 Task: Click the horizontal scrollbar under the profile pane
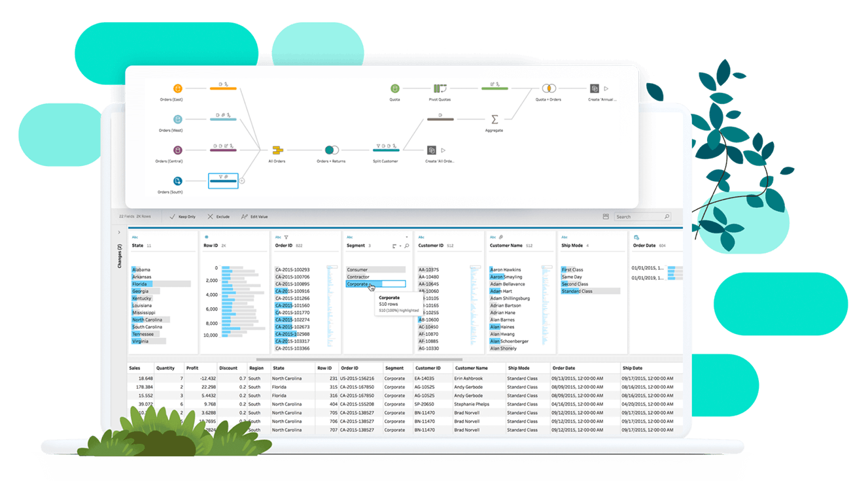359,359
